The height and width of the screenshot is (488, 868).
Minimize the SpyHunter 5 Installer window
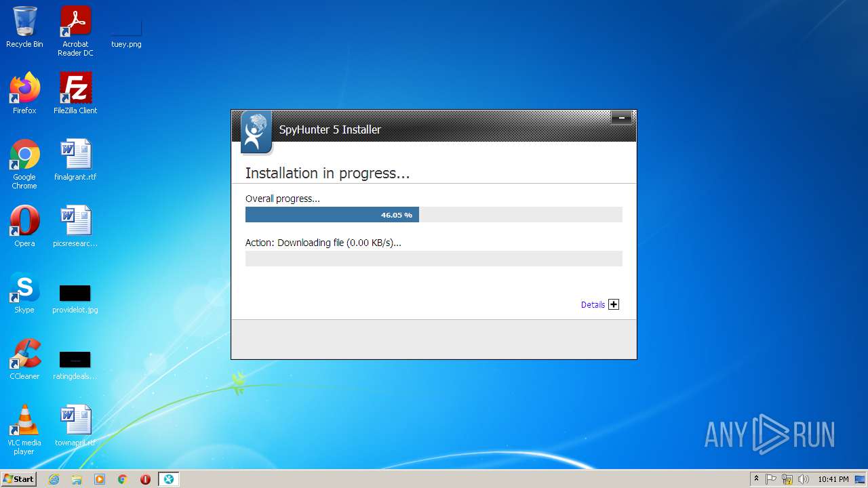621,119
